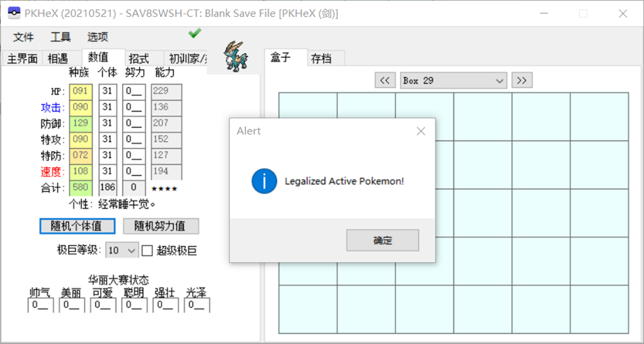Open the 工具 menu

point(61,37)
